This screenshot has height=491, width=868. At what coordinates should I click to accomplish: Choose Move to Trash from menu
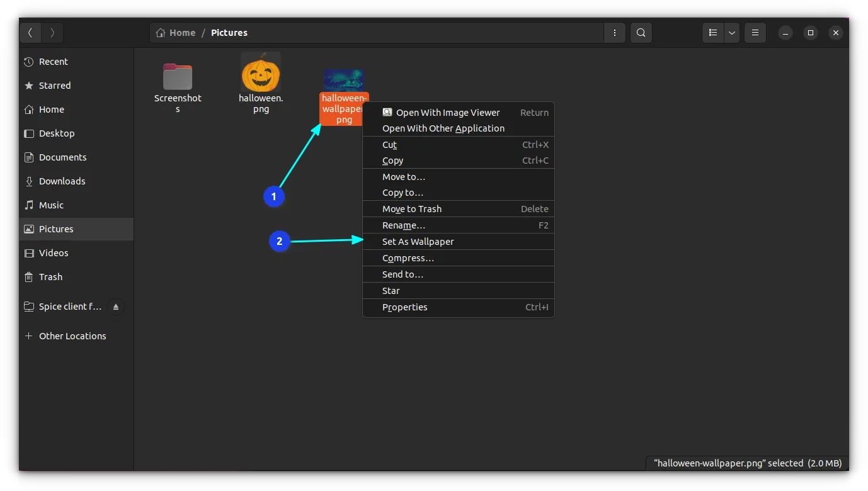pos(411,209)
